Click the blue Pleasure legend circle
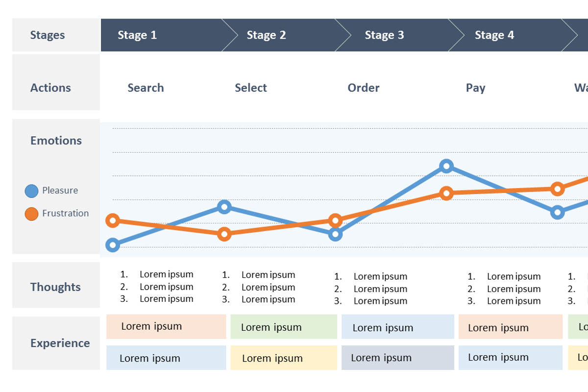 pos(31,191)
